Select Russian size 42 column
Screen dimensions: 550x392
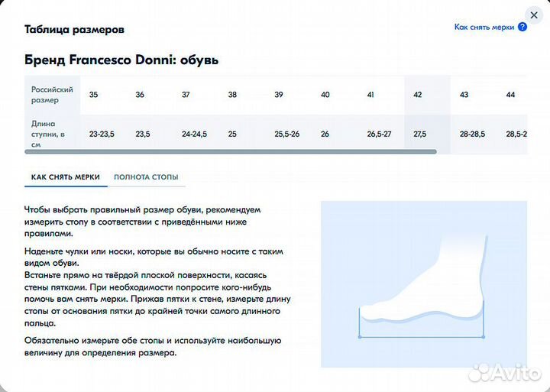coord(418,94)
